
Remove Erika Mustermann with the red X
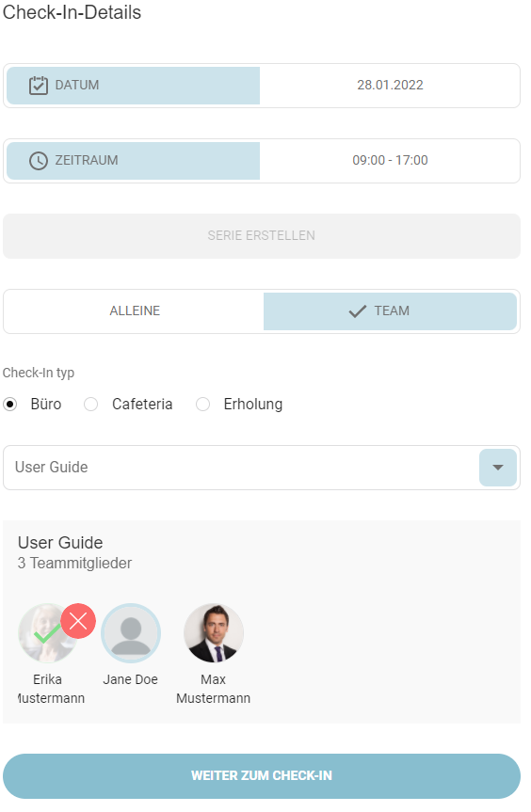tap(78, 620)
